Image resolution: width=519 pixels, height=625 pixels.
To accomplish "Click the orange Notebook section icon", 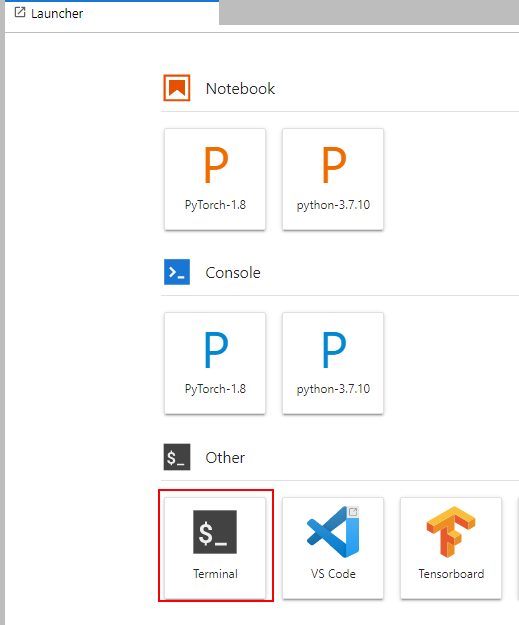I will [177, 88].
